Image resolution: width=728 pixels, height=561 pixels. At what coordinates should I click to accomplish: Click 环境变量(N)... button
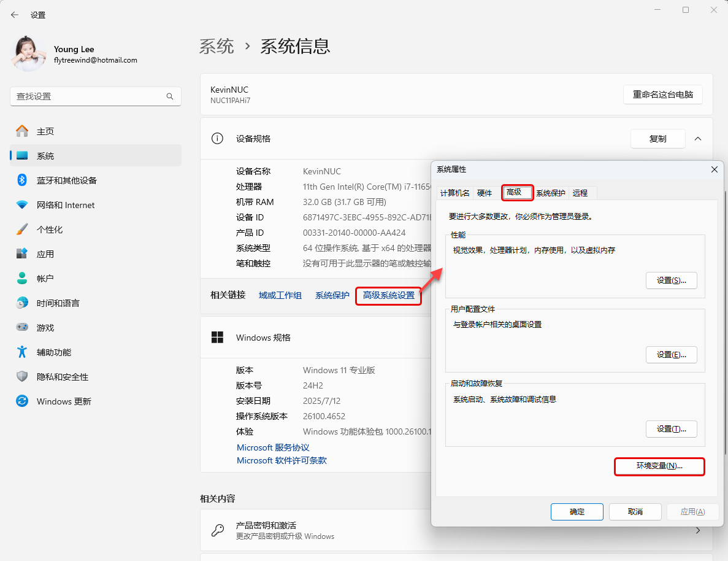(659, 466)
